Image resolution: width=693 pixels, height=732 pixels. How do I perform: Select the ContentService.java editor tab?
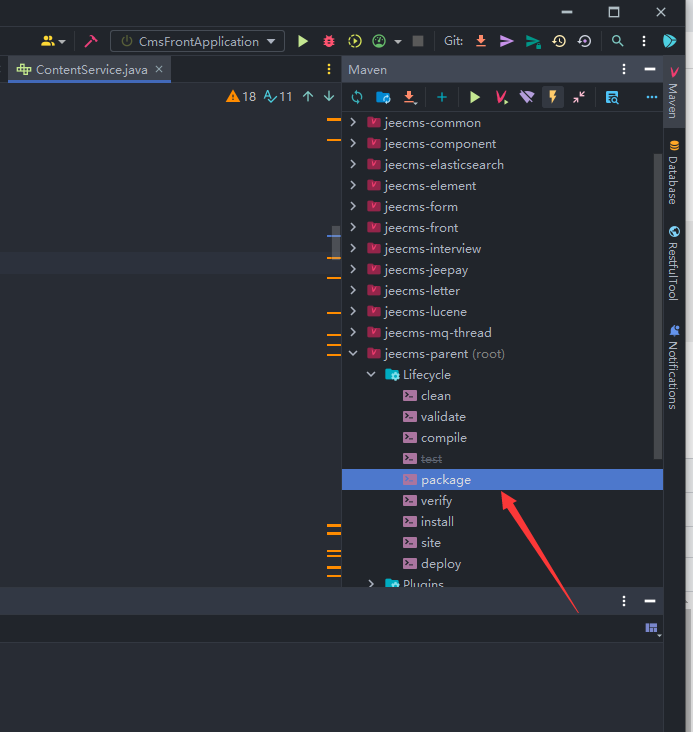pyautogui.click(x=90, y=69)
